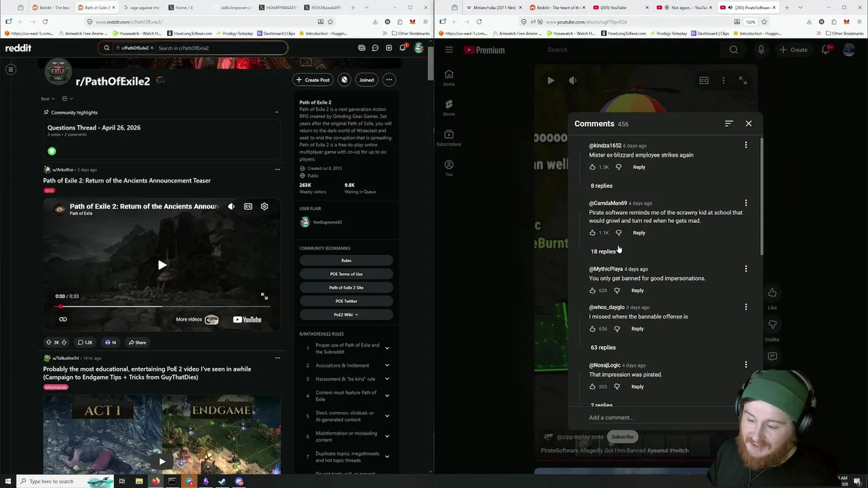Open subreddit three-dots more options
This screenshot has height=488, width=868.
389,80
